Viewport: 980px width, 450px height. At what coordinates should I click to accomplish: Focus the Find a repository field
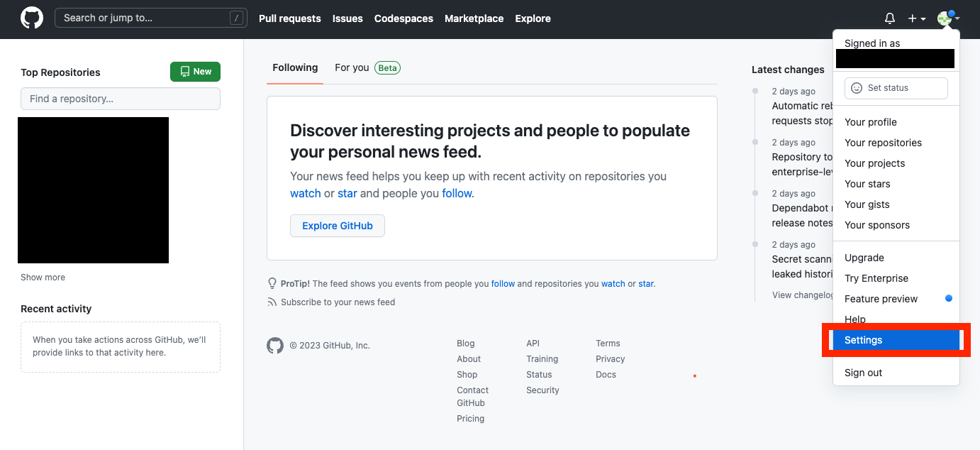[x=121, y=99]
